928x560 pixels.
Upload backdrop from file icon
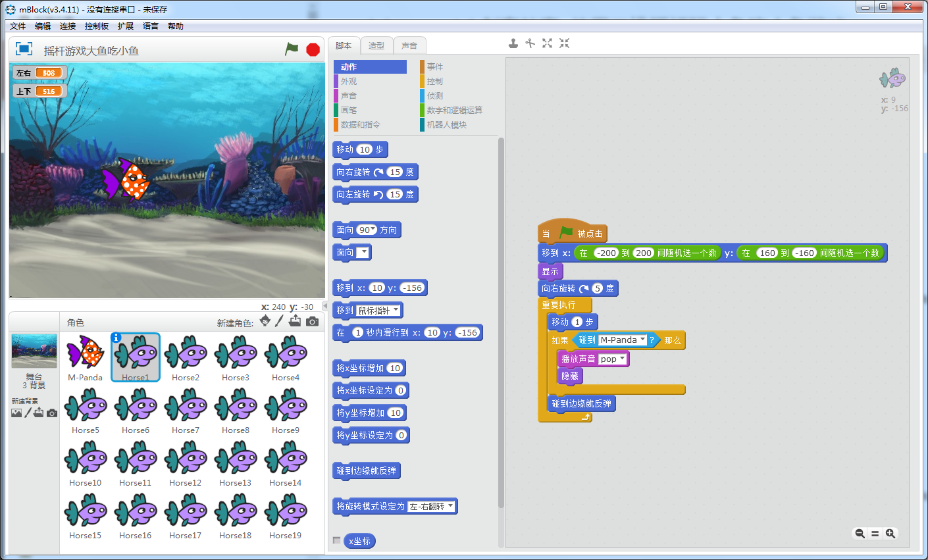(x=39, y=413)
